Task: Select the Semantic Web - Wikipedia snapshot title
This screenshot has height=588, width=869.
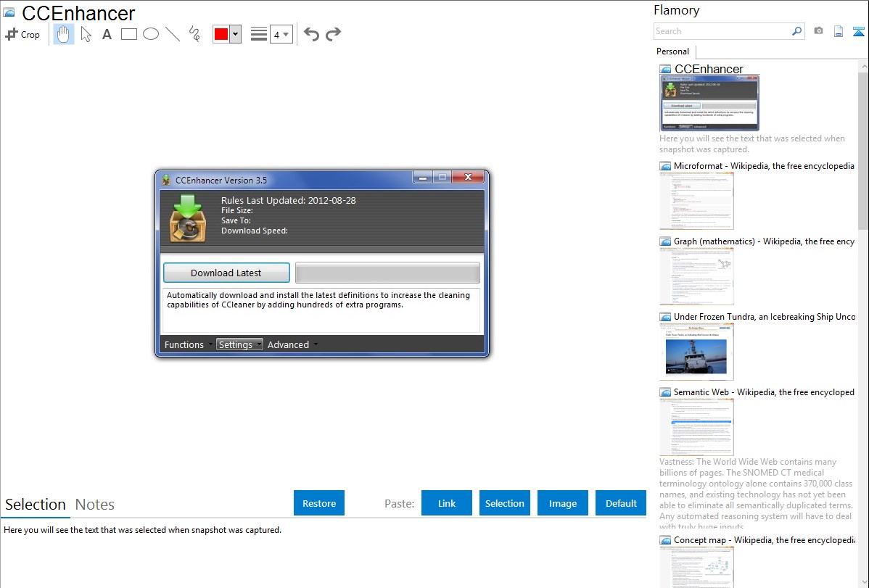Action: pos(764,392)
